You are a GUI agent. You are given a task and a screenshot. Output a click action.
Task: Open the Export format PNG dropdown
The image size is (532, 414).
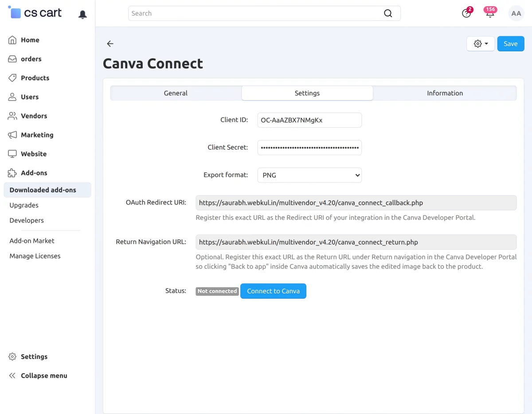(309, 175)
